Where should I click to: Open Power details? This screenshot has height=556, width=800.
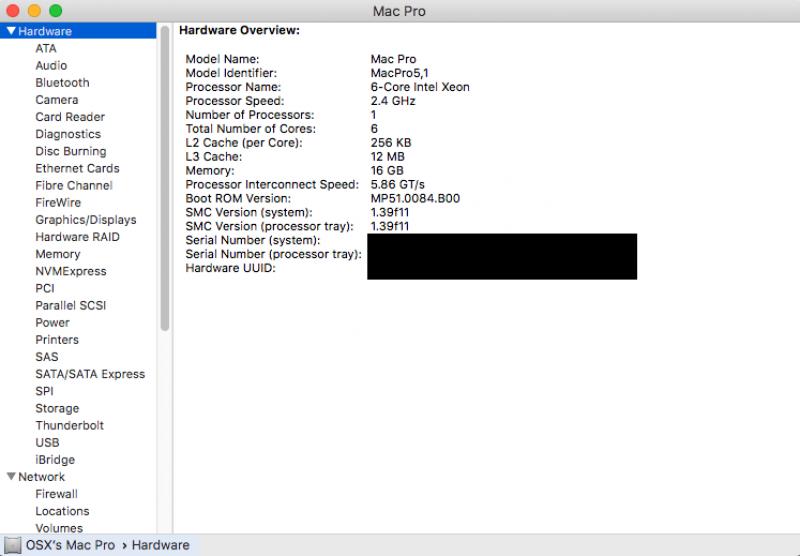tap(53, 322)
